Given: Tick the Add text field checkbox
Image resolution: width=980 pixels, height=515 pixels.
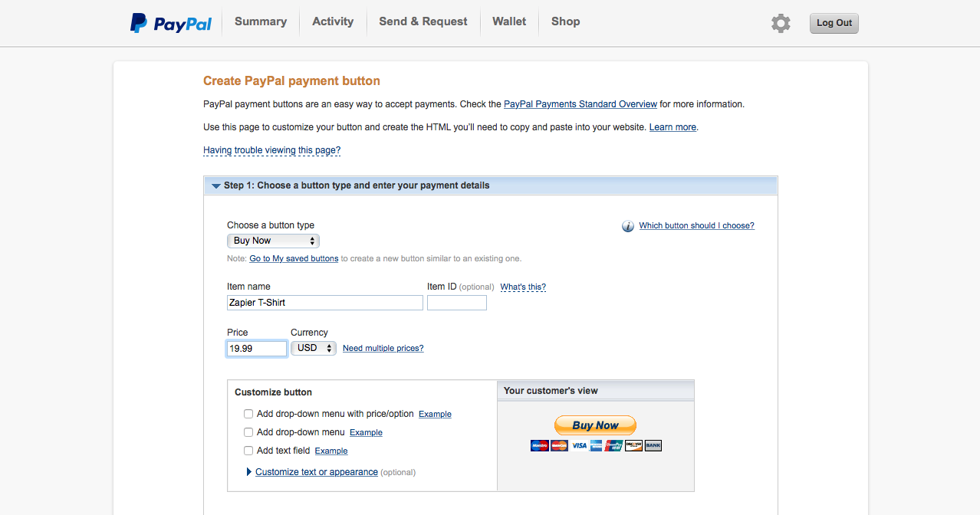Looking at the screenshot, I should pyautogui.click(x=248, y=451).
